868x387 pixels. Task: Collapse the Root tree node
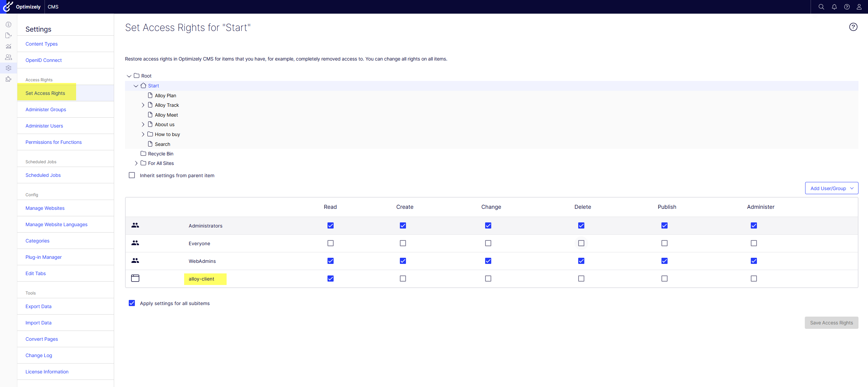[129, 76]
